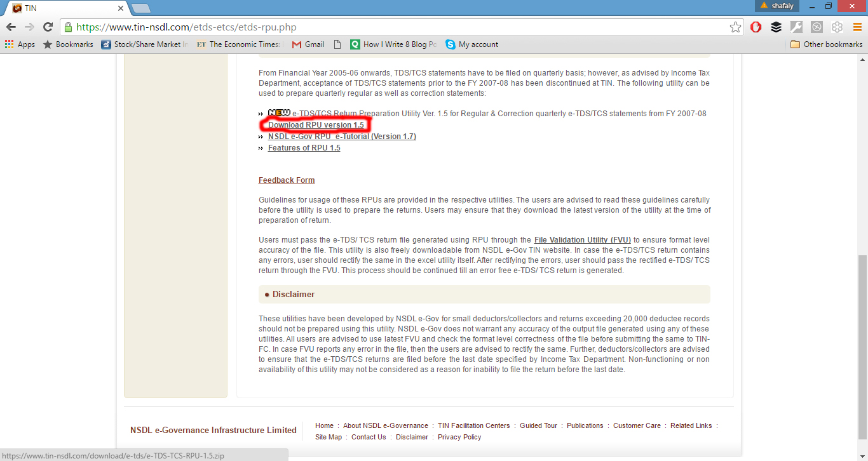868x461 pixels.
Task: Open the Apps shortcut in bookmarks bar
Action: tap(20, 44)
